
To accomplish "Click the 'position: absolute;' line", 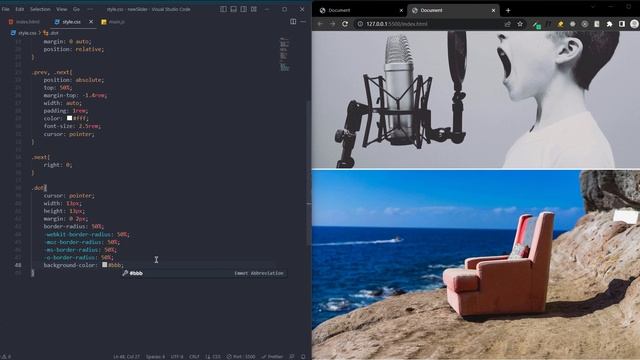I will pyautogui.click(x=74, y=80).
